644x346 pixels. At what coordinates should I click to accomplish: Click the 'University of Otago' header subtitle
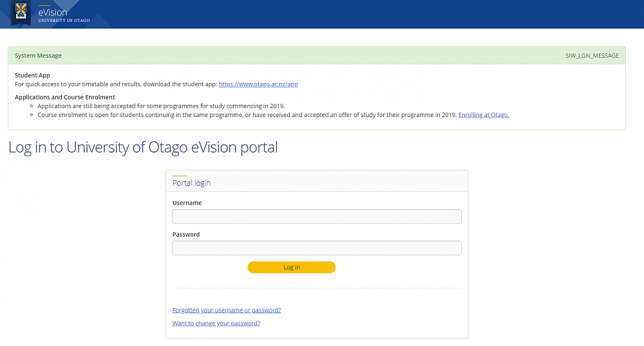point(64,21)
